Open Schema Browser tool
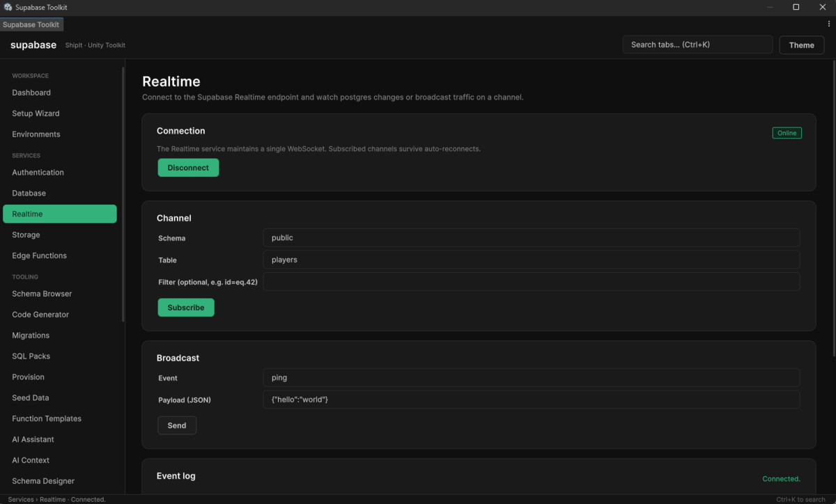This screenshot has width=836, height=504. (x=60, y=294)
